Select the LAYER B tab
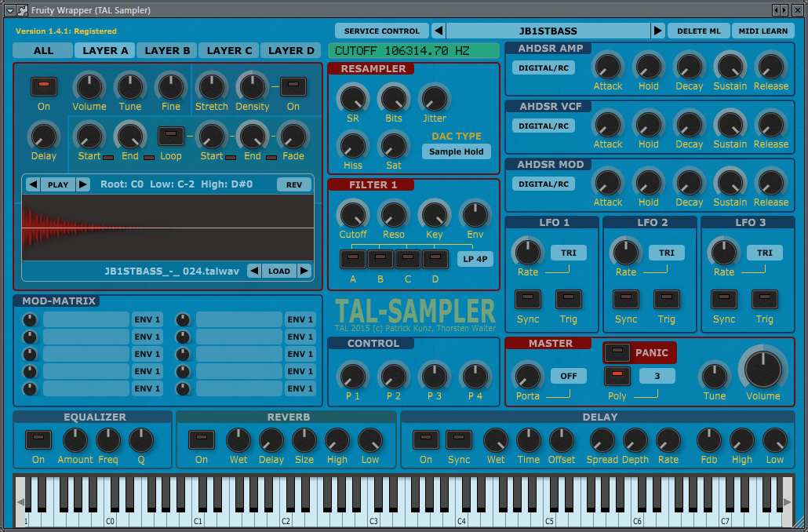This screenshot has height=532, width=808. [x=167, y=50]
